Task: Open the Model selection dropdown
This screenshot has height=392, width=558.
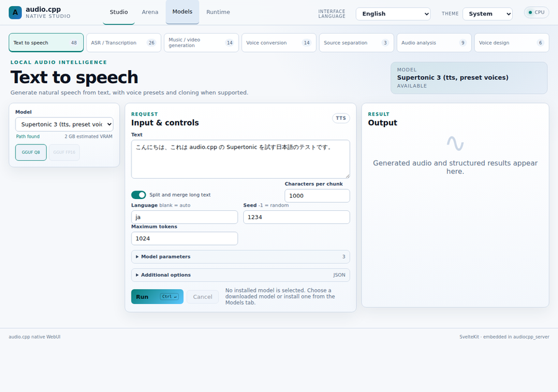Action: 64,124
